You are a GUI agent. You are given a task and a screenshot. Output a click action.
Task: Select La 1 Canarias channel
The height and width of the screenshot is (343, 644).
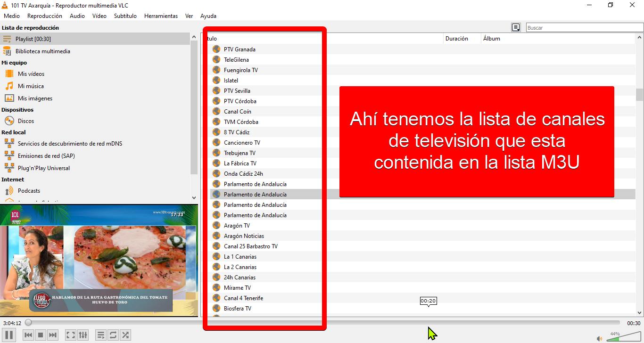pos(240,256)
